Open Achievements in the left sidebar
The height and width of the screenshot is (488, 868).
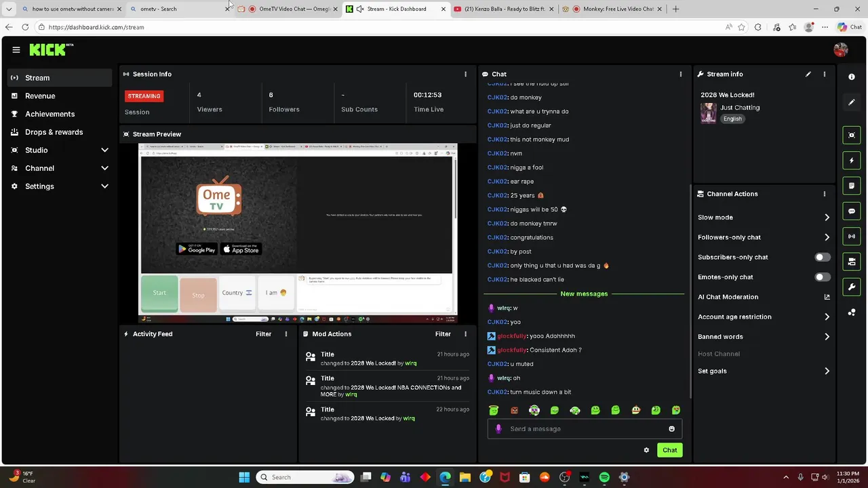(60, 114)
